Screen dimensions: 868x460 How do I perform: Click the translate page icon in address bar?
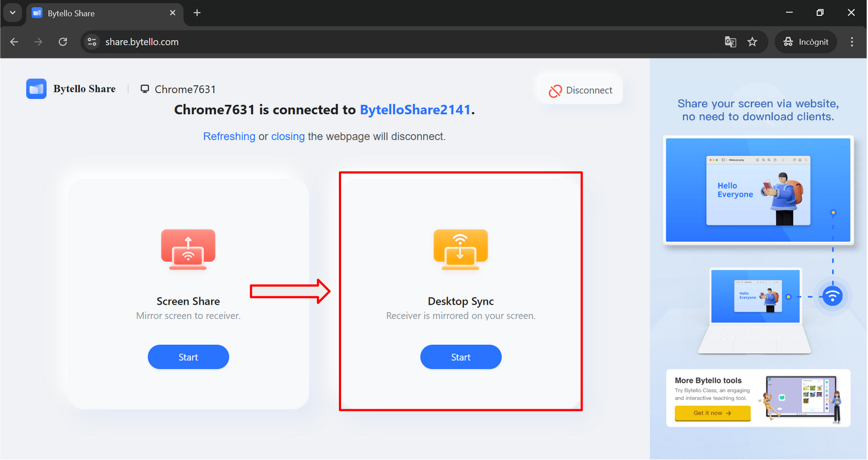[x=730, y=42]
